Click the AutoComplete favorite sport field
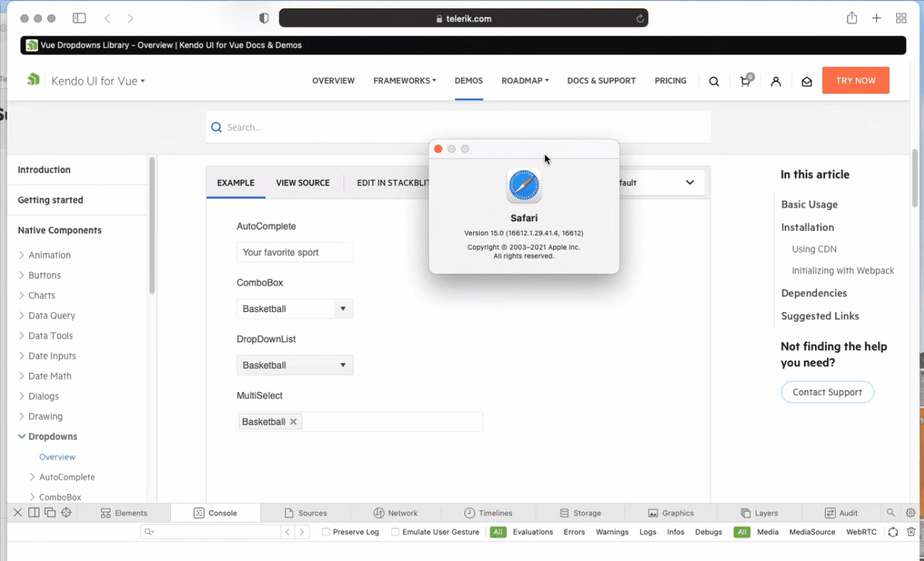The width and height of the screenshot is (924, 561). pyautogui.click(x=295, y=252)
